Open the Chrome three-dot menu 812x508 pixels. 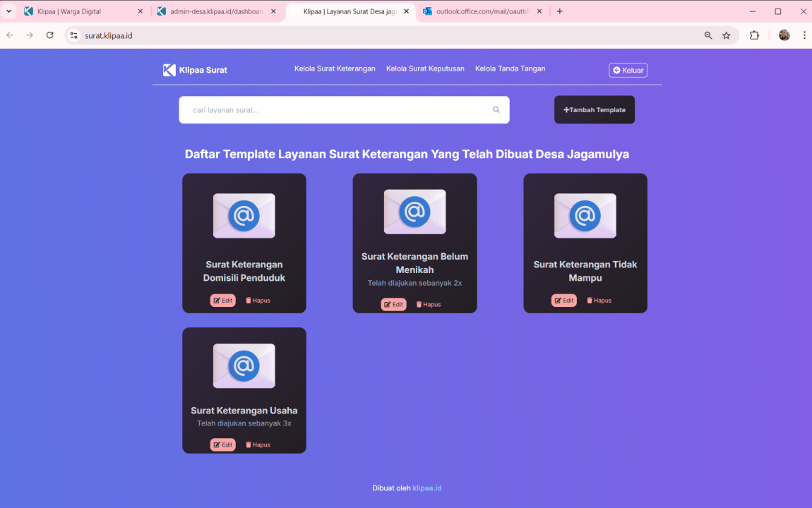pos(804,35)
